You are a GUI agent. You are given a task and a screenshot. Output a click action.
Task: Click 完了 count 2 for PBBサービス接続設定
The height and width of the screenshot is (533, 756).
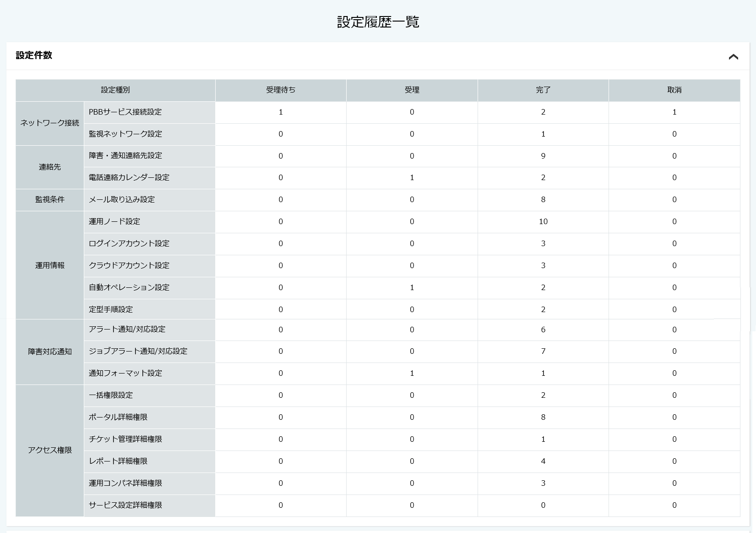coord(543,112)
